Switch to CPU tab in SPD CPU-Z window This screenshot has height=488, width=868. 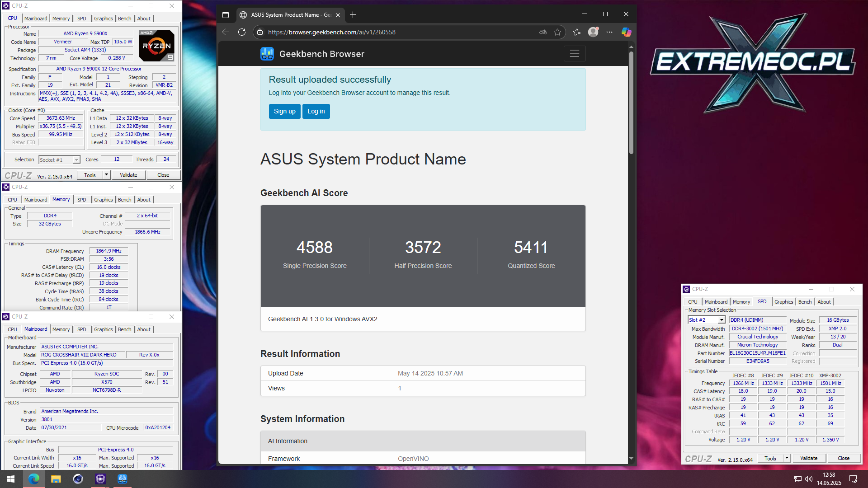(693, 302)
